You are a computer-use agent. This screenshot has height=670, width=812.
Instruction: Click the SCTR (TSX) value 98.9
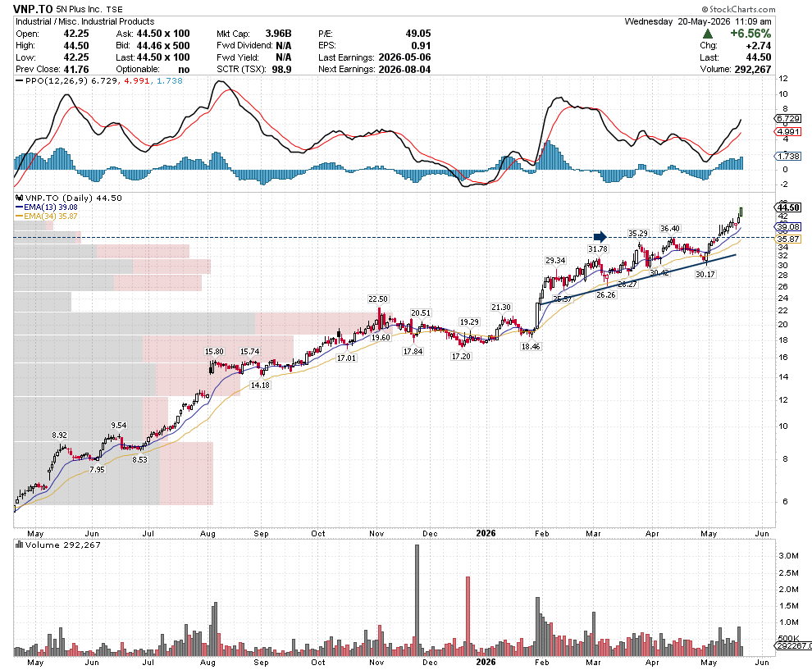(281, 70)
